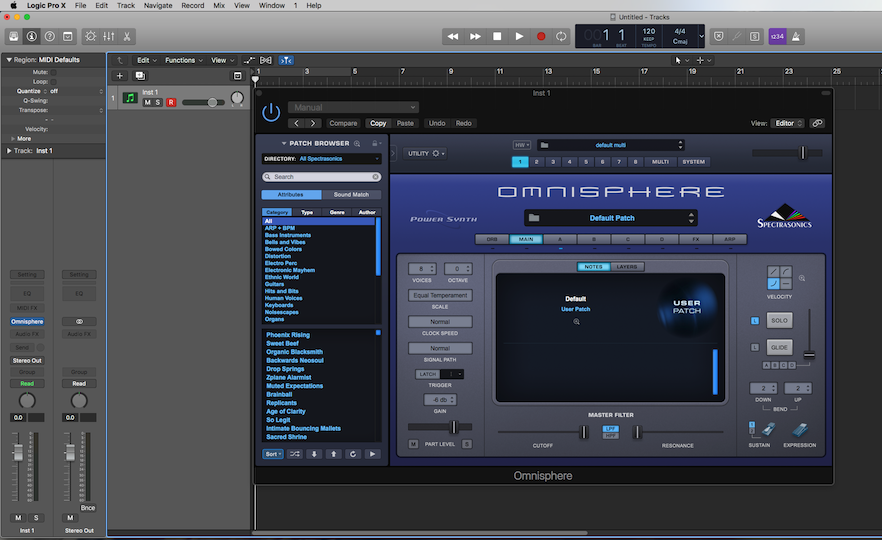Open the View Editor dropdown
This screenshot has height=540, width=882.
coord(787,123)
